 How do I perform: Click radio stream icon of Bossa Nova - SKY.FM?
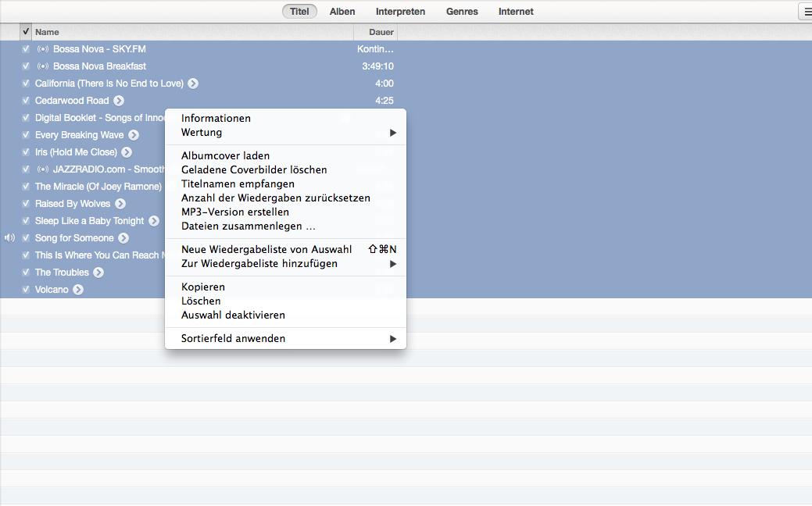[x=42, y=49]
